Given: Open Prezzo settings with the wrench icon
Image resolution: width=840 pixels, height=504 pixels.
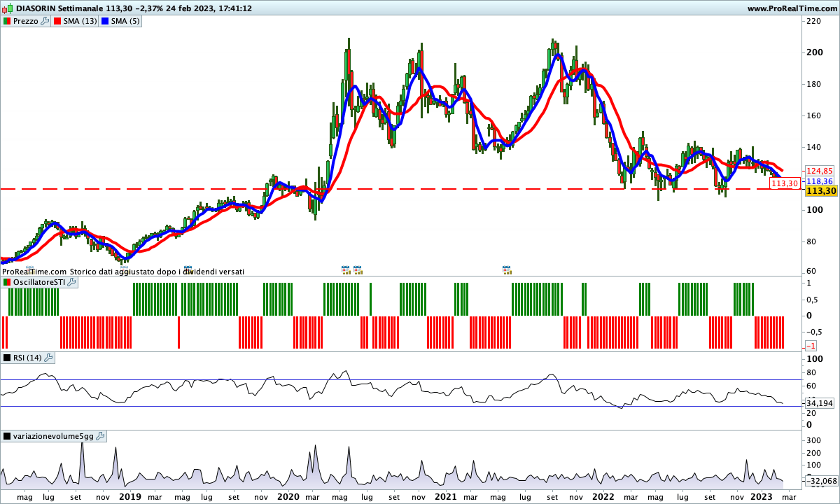Looking at the screenshot, I should 45,21.
